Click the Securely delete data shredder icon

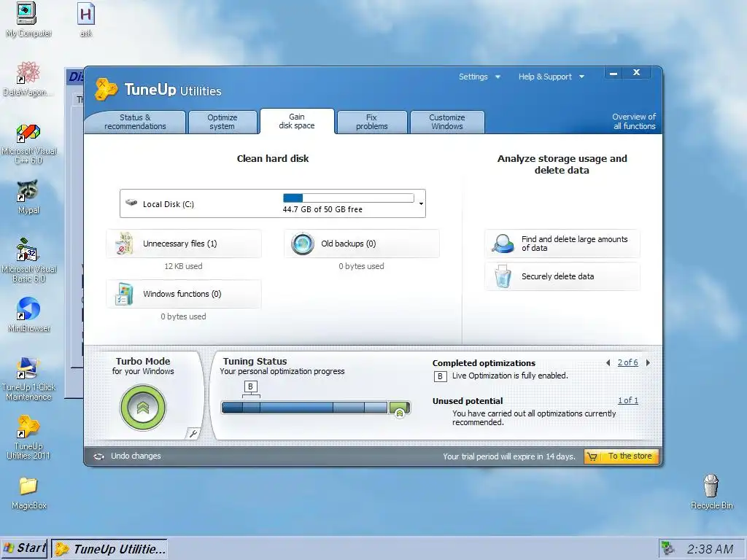(x=503, y=277)
